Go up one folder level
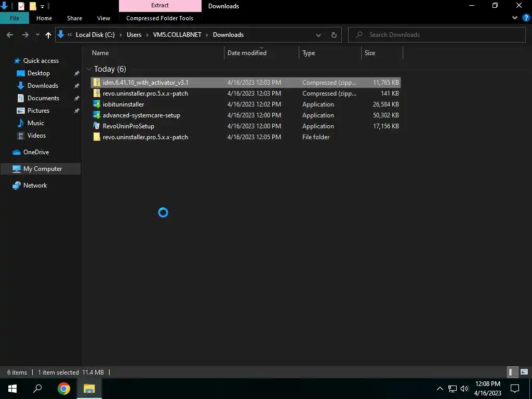Viewport: 532px width, 399px height. 48,35
